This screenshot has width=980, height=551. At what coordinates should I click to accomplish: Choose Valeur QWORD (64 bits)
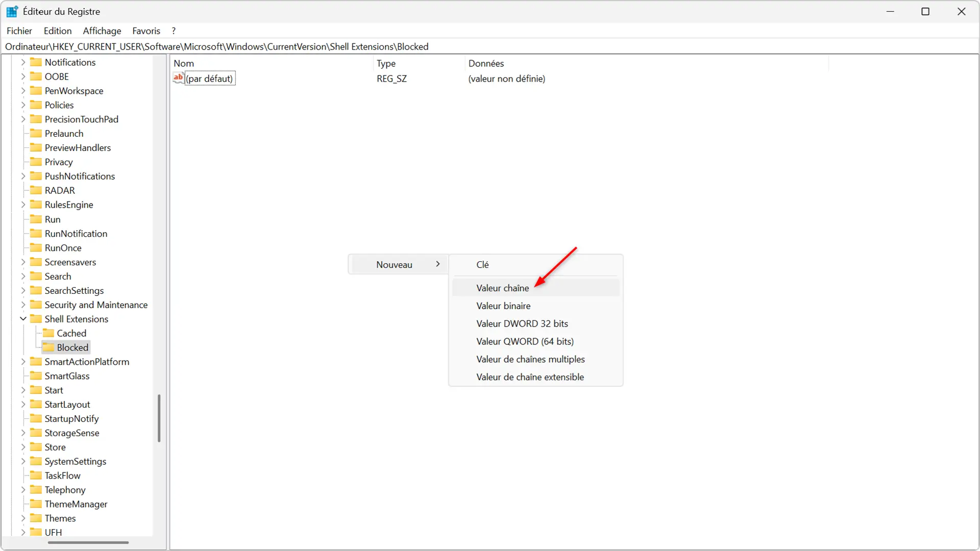point(535,342)
